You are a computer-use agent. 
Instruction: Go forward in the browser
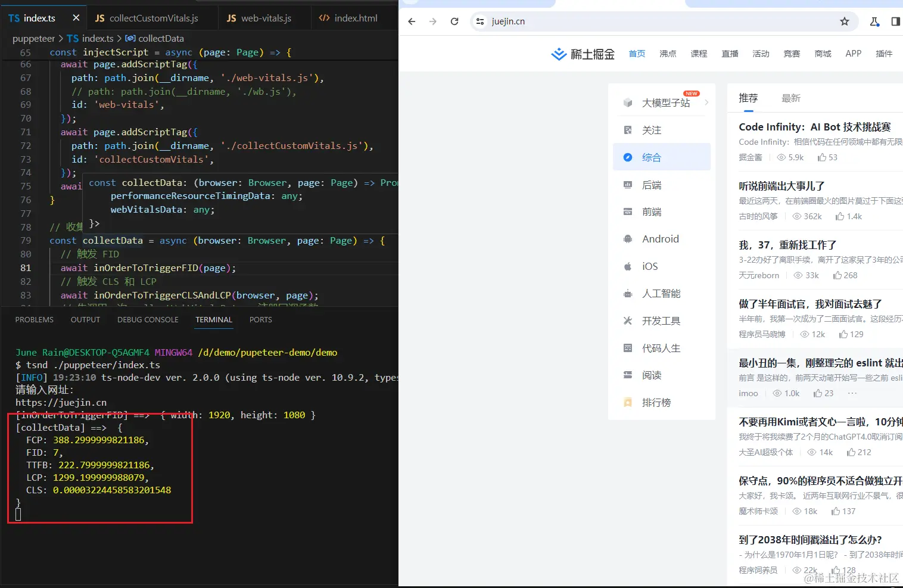(x=433, y=21)
